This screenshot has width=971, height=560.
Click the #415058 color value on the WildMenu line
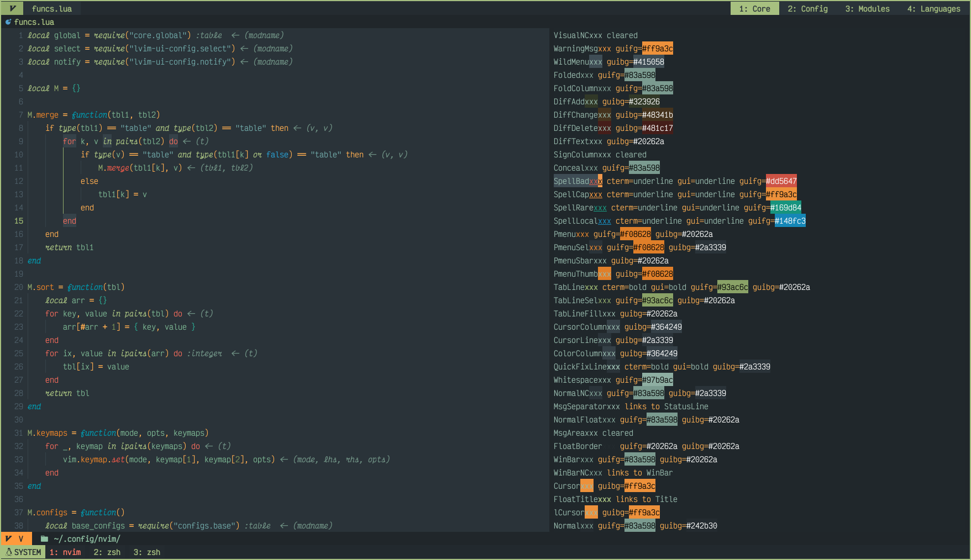tap(649, 62)
